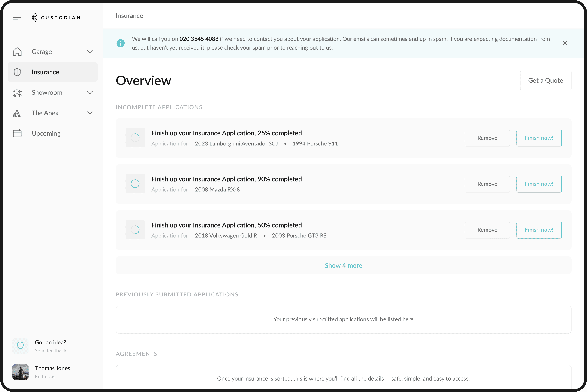Dismiss the phone contact notice banner

coord(565,43)
